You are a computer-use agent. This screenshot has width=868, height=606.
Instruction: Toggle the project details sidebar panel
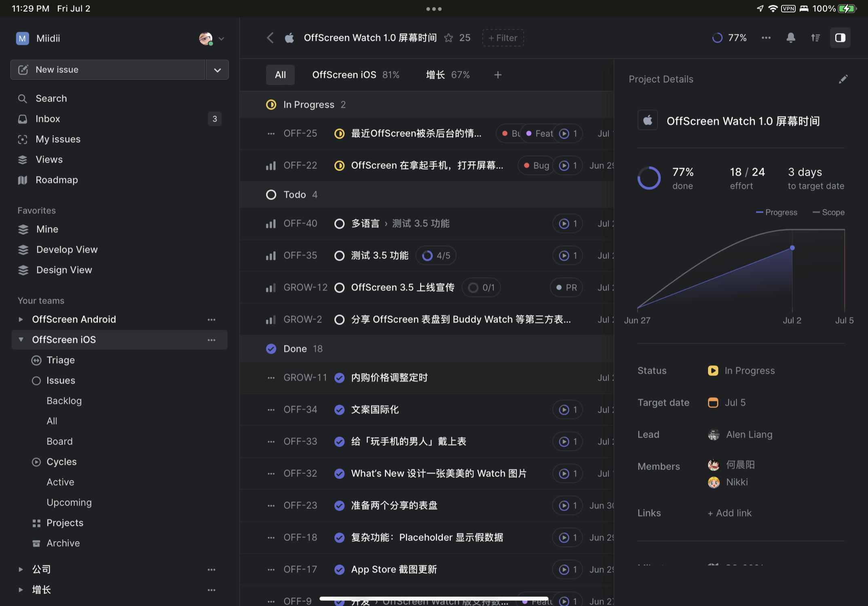tap(840, 38)
